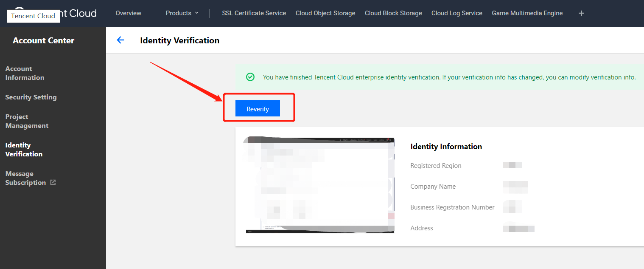Open the Overview page
Image resolution: width=644 pixels, height=269 pixels.
(129, 13)
